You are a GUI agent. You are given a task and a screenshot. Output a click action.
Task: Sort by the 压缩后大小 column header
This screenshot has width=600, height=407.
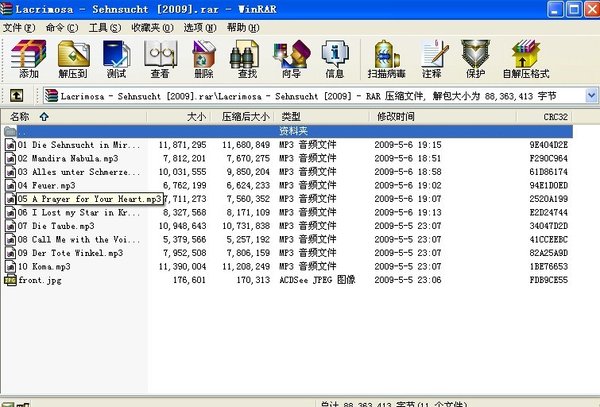coord(244,117)
